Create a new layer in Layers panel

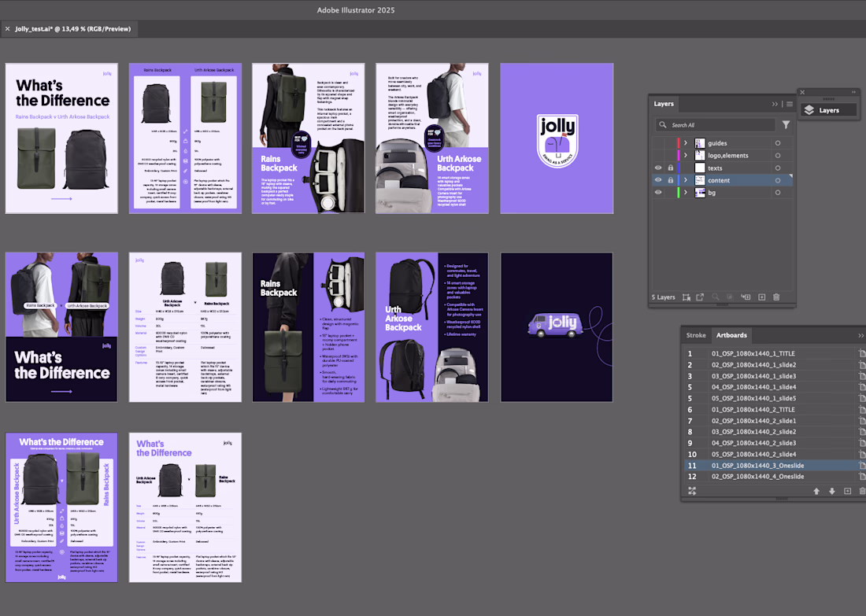pyautogui.click(x=761, y=297)
